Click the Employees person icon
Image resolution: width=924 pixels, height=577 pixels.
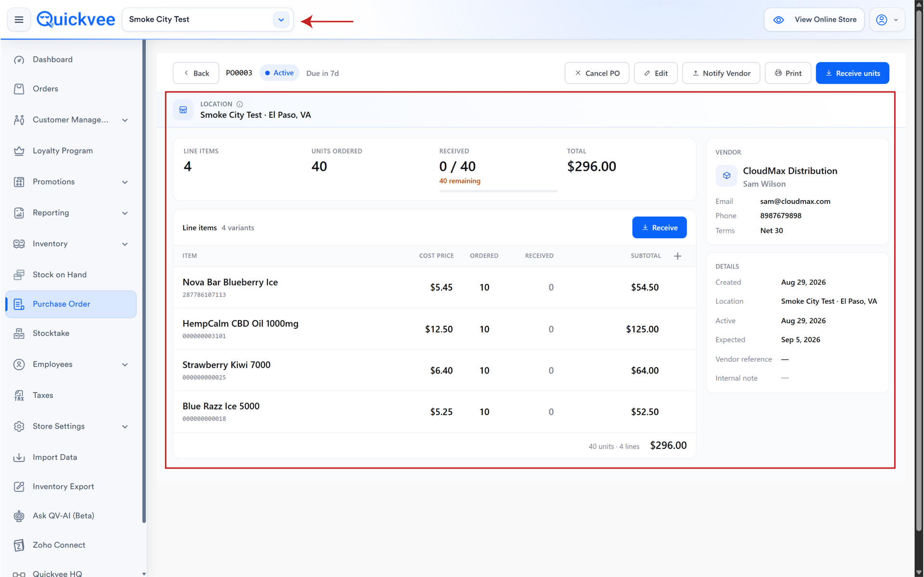[x=19, y=365]
